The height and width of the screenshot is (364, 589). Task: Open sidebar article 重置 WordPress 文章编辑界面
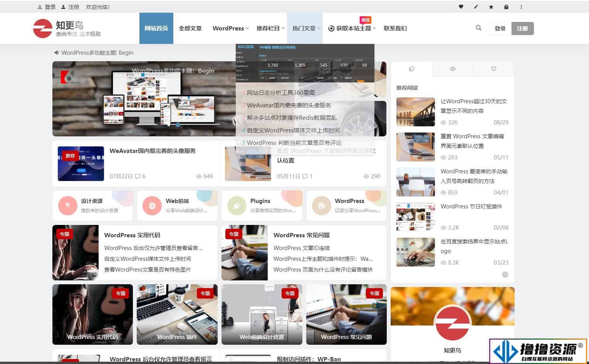[x=472, y=141]
